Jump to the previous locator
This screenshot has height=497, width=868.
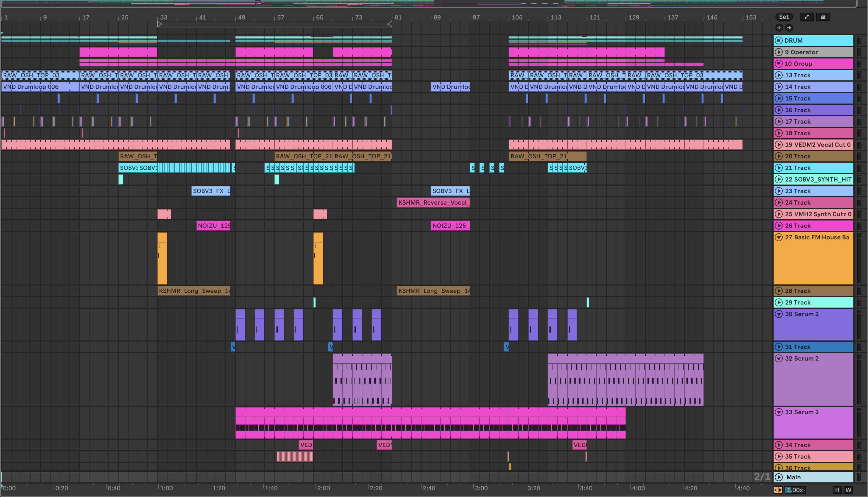coord(779,28)
